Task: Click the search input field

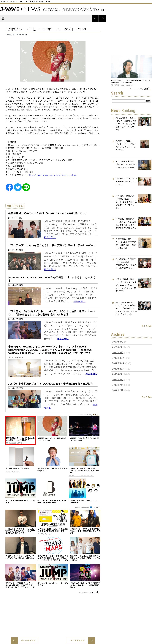Action: point(128,101)
